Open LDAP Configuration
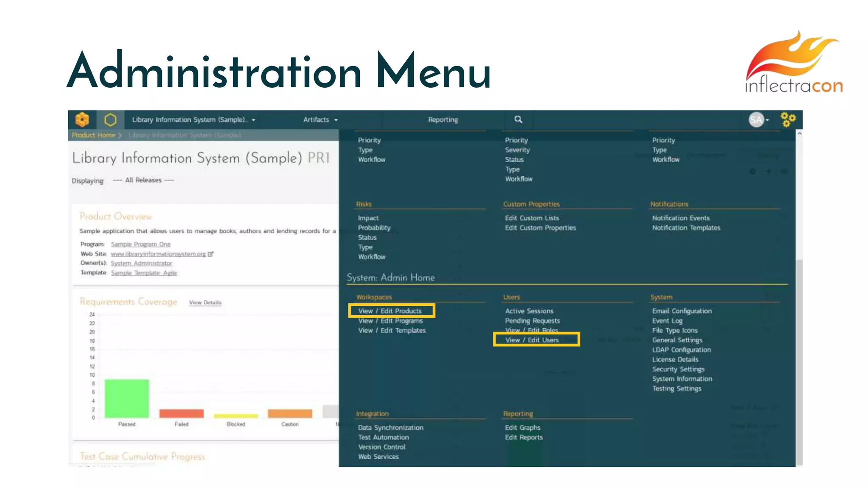 682,350
